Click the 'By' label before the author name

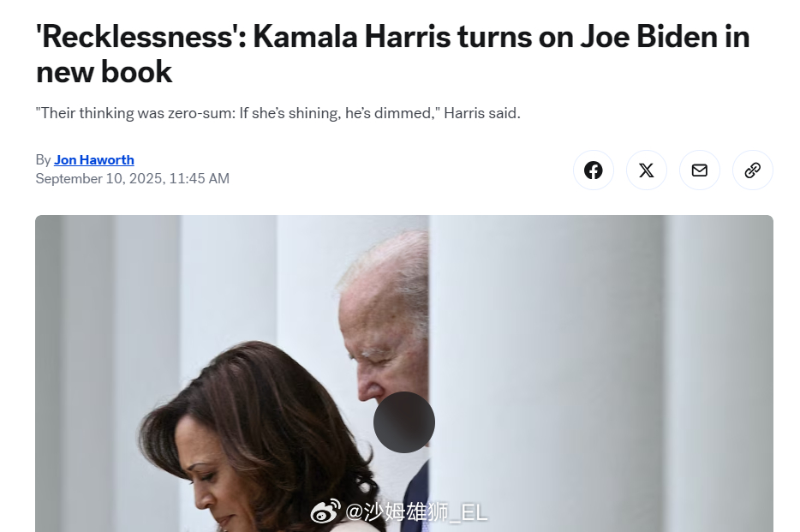tap(43, 160)
